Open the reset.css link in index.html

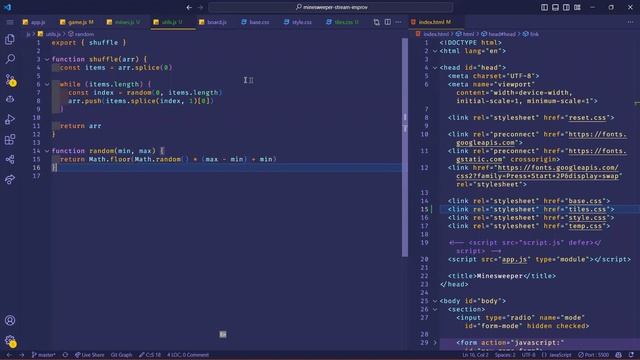tap(587, 118)
